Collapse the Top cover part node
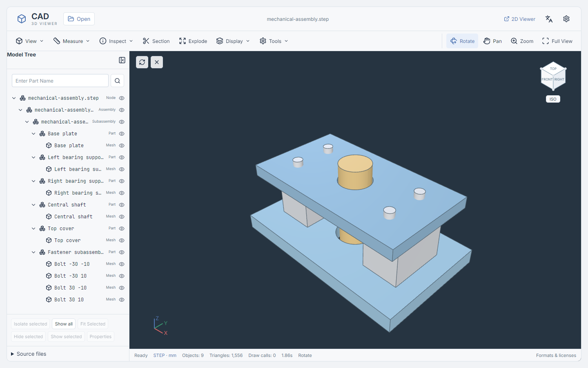 [33, 229]
